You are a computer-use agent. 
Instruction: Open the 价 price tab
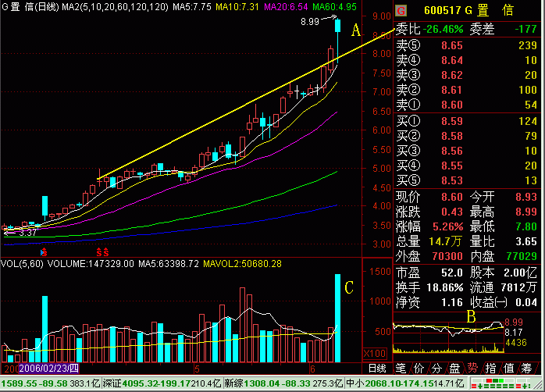point(420,368)
